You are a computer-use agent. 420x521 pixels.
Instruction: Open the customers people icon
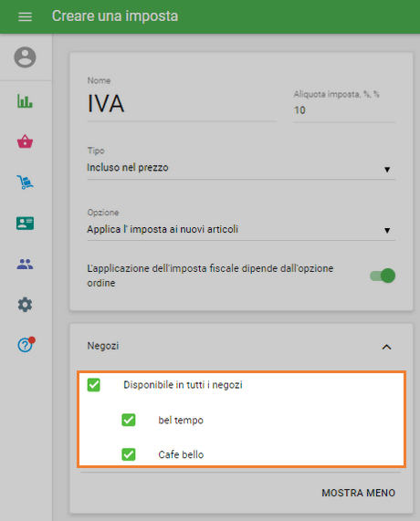[x=25, y=265]
